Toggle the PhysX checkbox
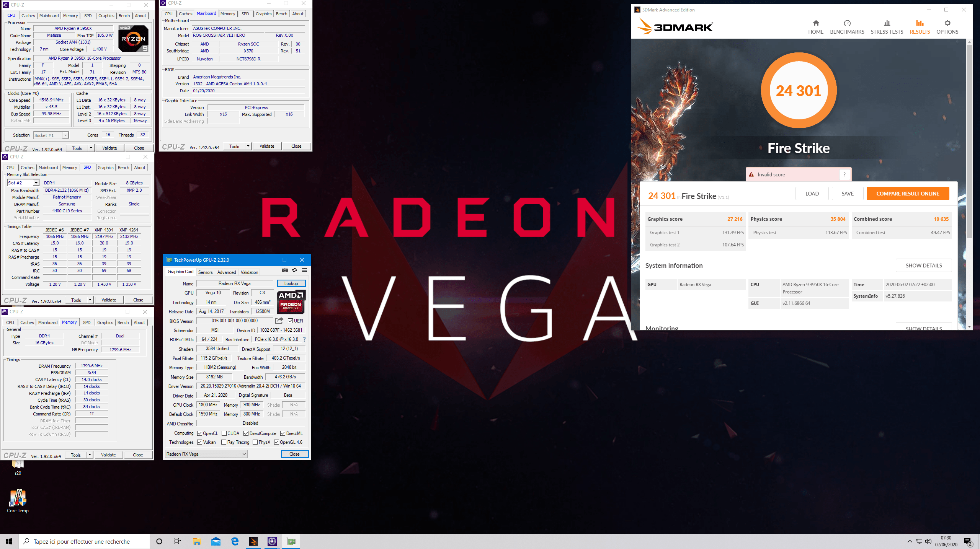The height and width of the screenshot is (549, 980). coord(255,442)
